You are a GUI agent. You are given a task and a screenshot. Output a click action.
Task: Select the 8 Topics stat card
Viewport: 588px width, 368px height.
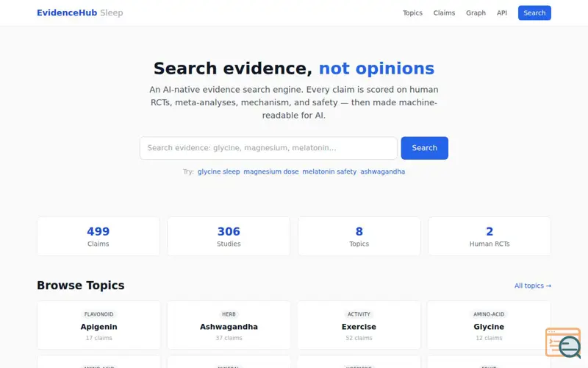(x=359, y=236)
